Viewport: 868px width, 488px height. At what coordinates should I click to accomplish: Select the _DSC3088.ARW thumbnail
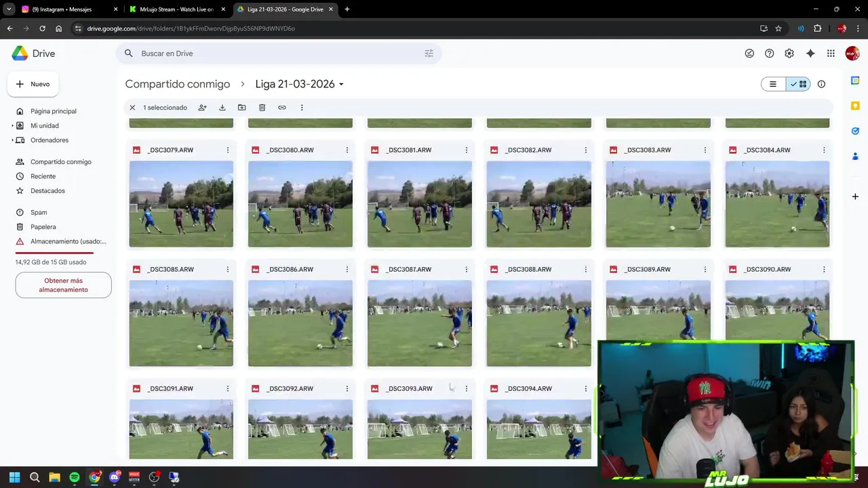click(x=539, y=323)
